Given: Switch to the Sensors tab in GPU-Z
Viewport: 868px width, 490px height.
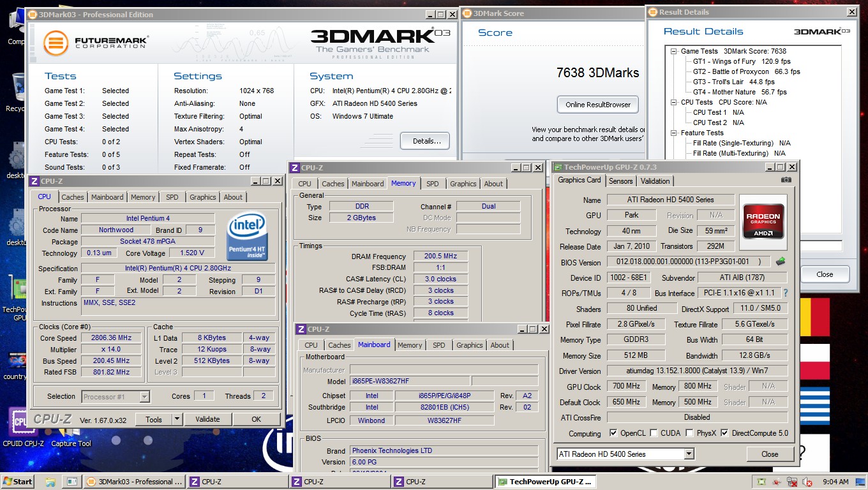Looking at the screenshot, I should click(x=620, y=181).
